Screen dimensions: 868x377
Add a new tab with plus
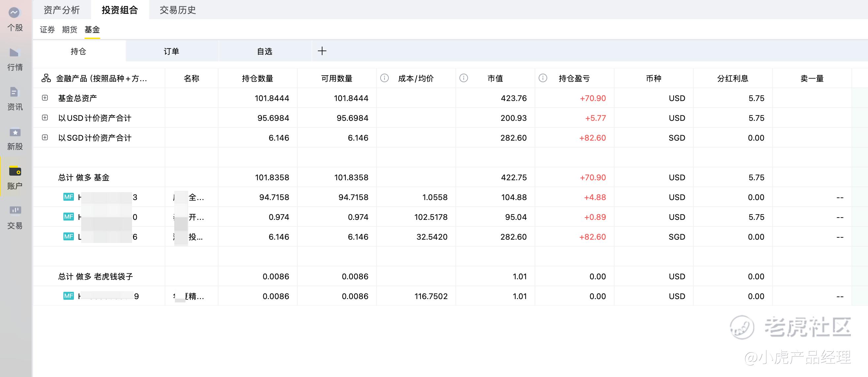(x=322, y=51)
